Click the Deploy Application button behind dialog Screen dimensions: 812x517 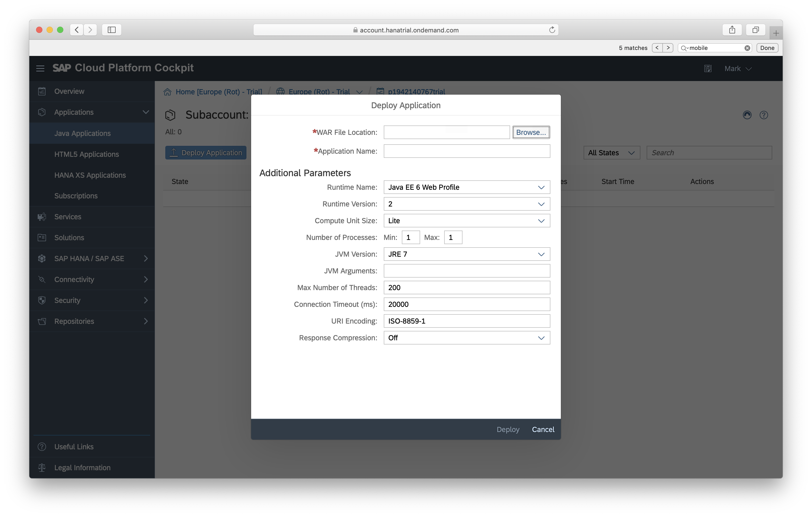tap(206, 153)
